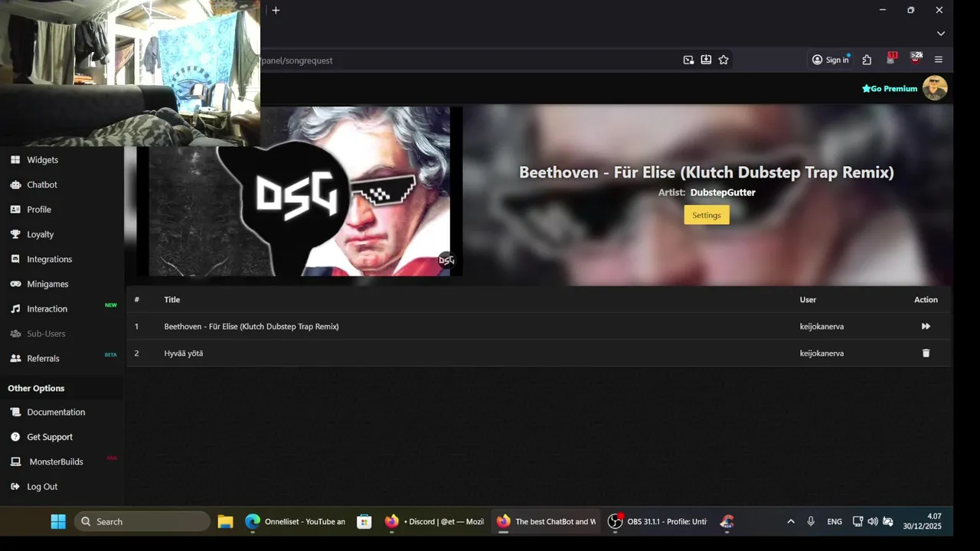Image resolution: width=980 pixels, height=551 pixels.
Task: Show hidden system tray icons
Action: 791,522
